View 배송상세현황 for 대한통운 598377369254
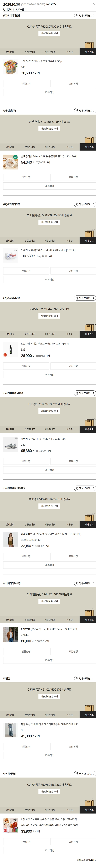96x868 pixels. pos(49,411)
